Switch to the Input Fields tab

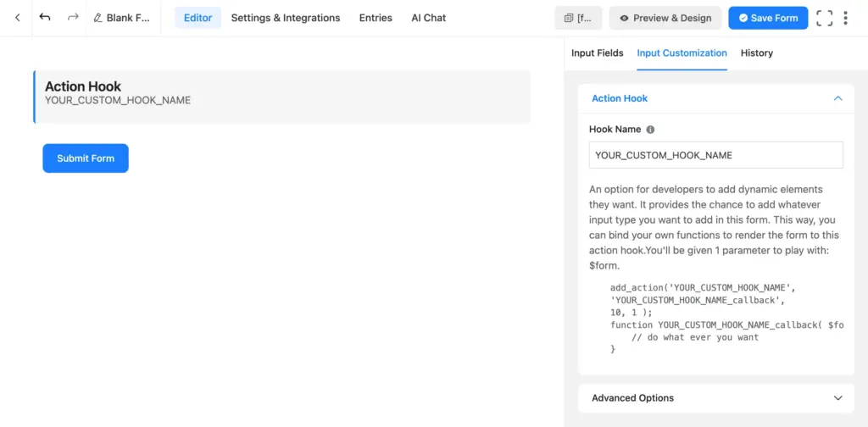pyautogui.click(x=598, y=53)
